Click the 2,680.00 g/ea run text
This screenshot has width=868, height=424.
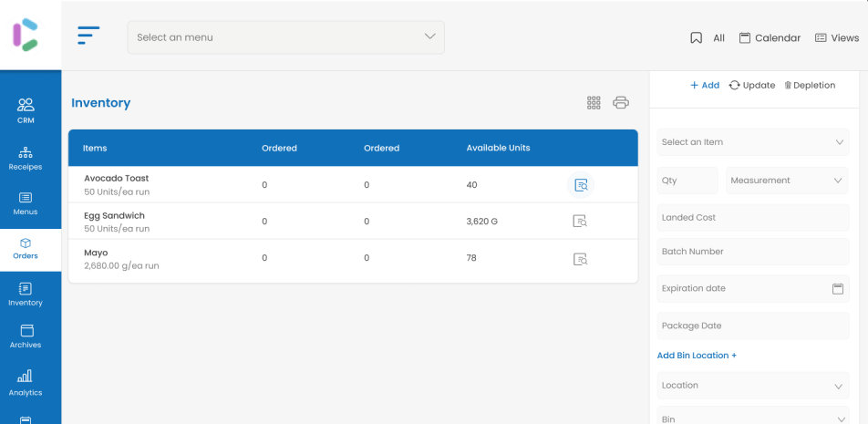click(x=121, y=265)
